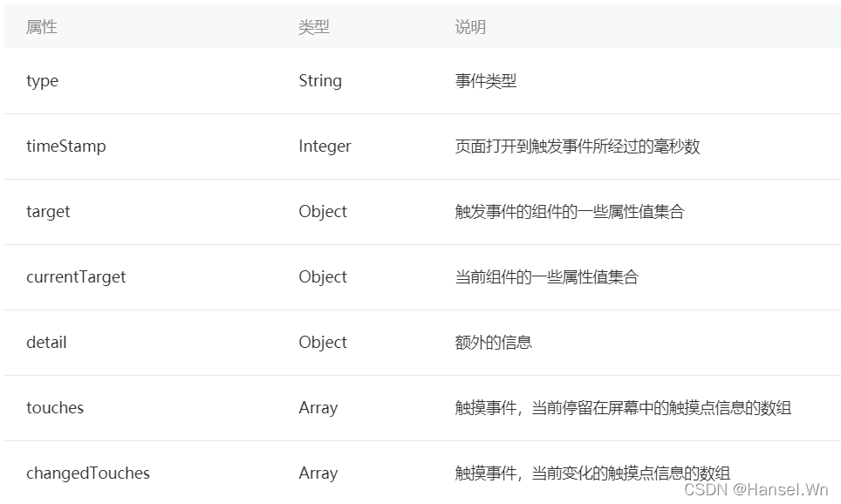The height and width of the screenshot is (504, 841).
Task: Click the 'target' property cell
Action: (48, 212)
